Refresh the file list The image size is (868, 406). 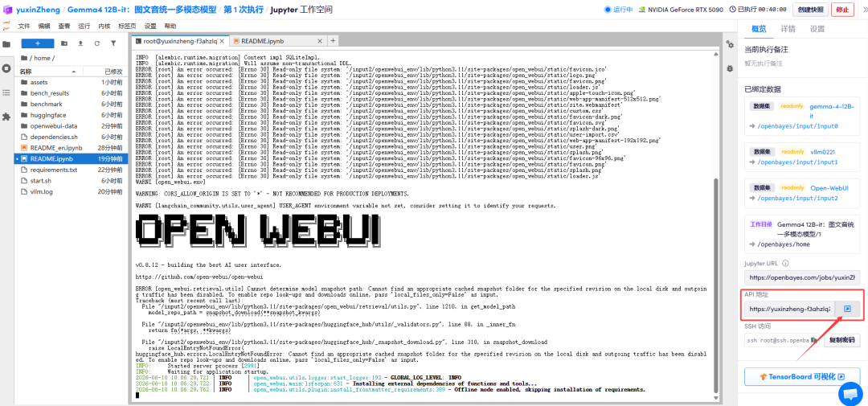[x=97, y=43]
